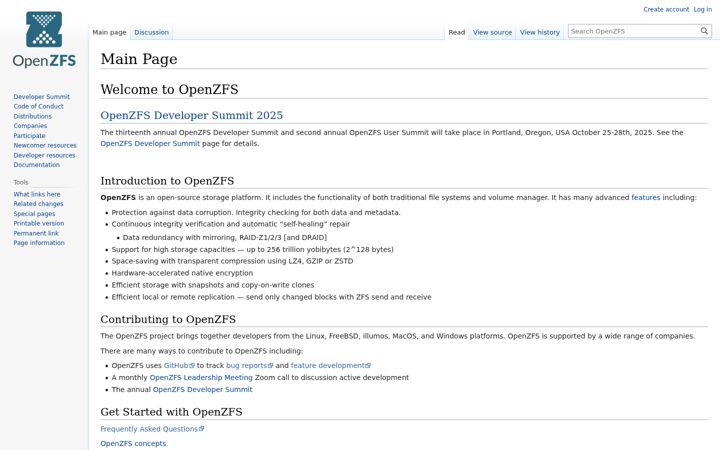Open the feature development link

[x=331, y=366]
